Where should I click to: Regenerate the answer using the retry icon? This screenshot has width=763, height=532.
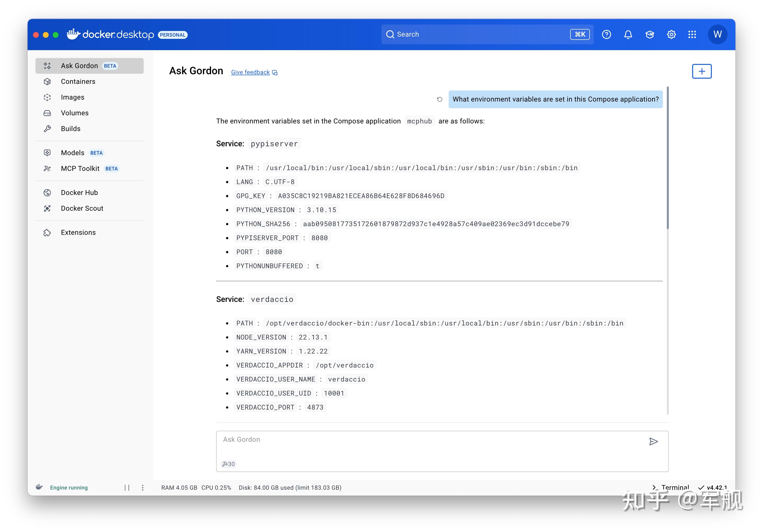pos(440,99)
